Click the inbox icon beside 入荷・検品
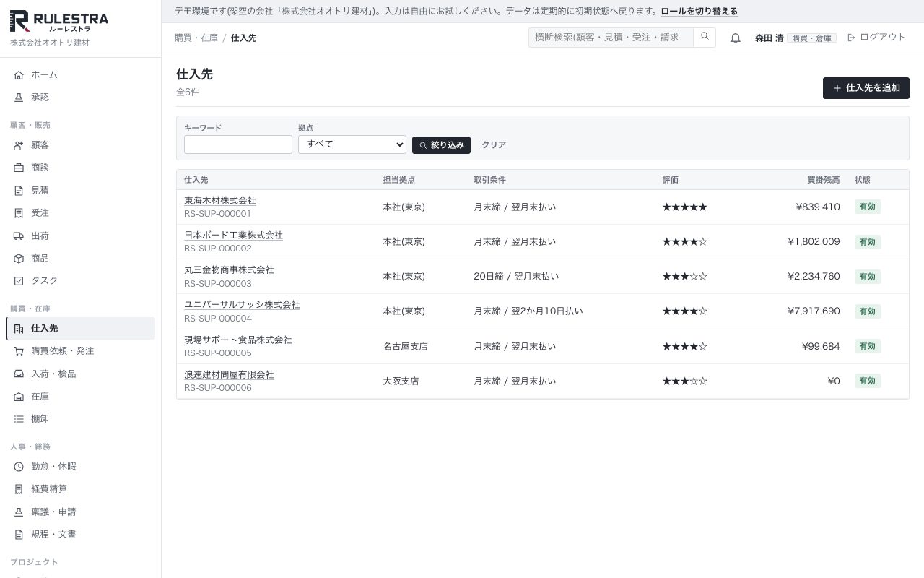 pyautogui.click(x=19, y=374)
